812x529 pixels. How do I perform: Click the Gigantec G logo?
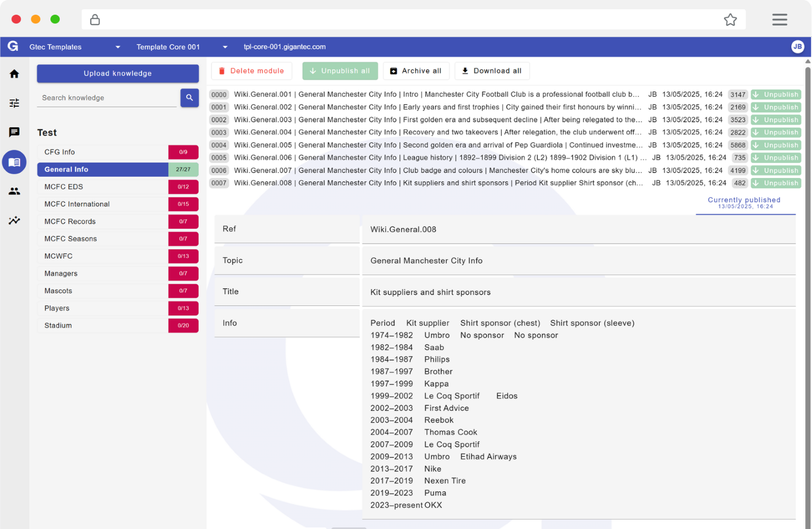13,47
